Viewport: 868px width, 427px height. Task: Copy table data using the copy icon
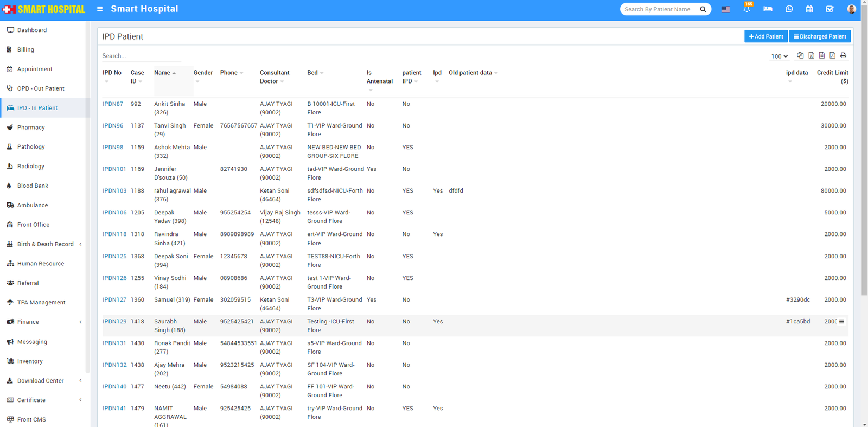800,55
